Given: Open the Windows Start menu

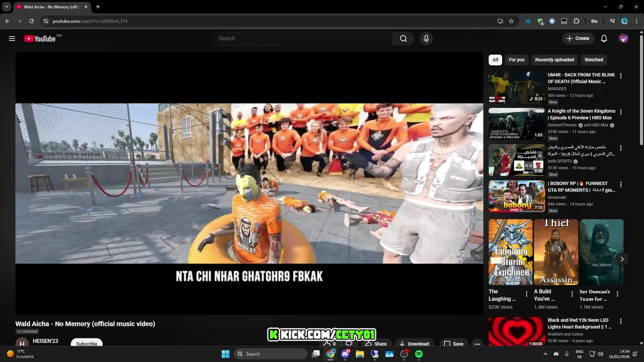Looking at the screenshot, I should coord(225,354).
